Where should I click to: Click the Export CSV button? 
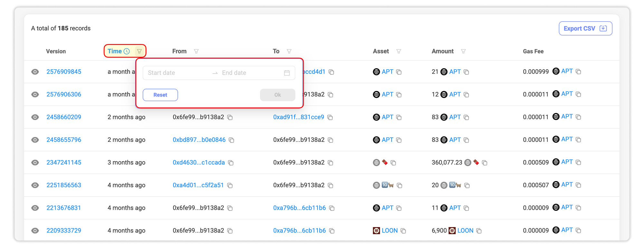coord(585,29)
